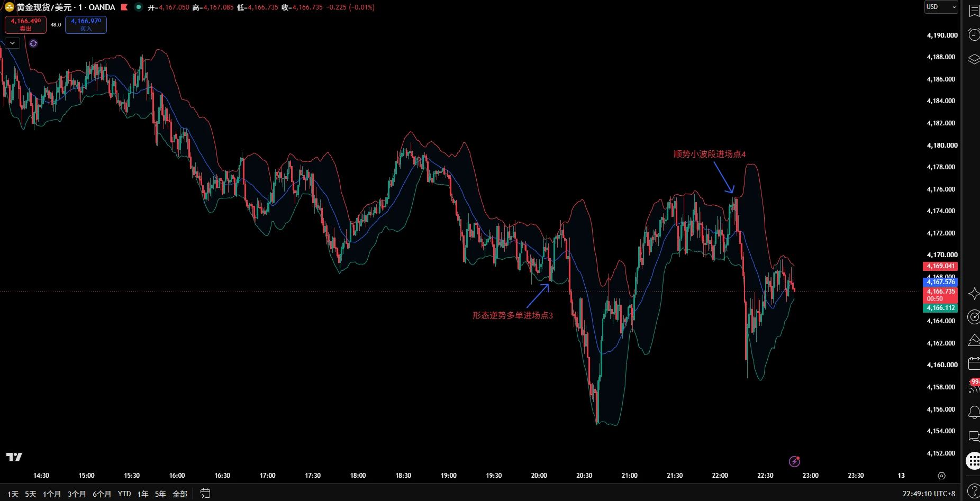Click the 买入 buy button 4,166.970
Image resolution: width=980 pixels, height=501 pixels.
click(x=86, y=24)
